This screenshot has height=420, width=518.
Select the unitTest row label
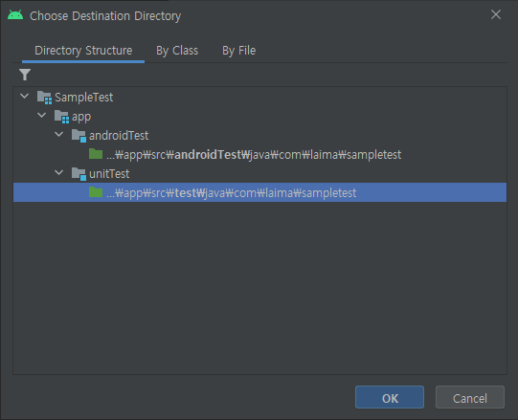109,174
